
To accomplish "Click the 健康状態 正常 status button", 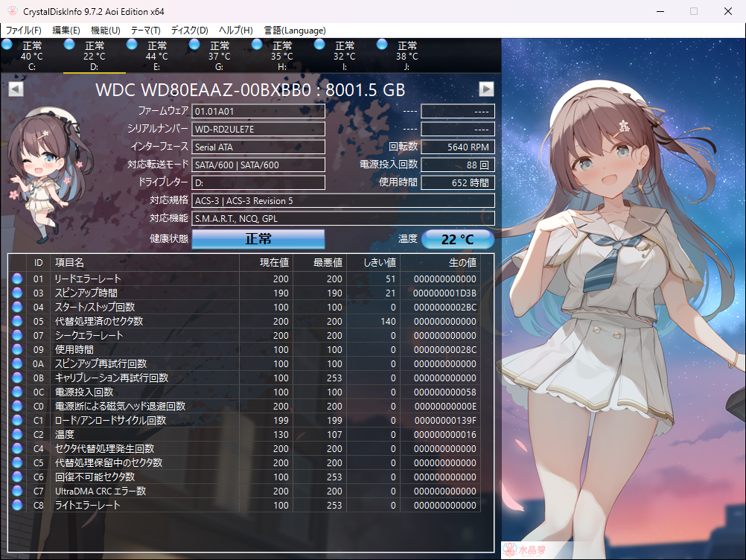I will pos(258,239).
